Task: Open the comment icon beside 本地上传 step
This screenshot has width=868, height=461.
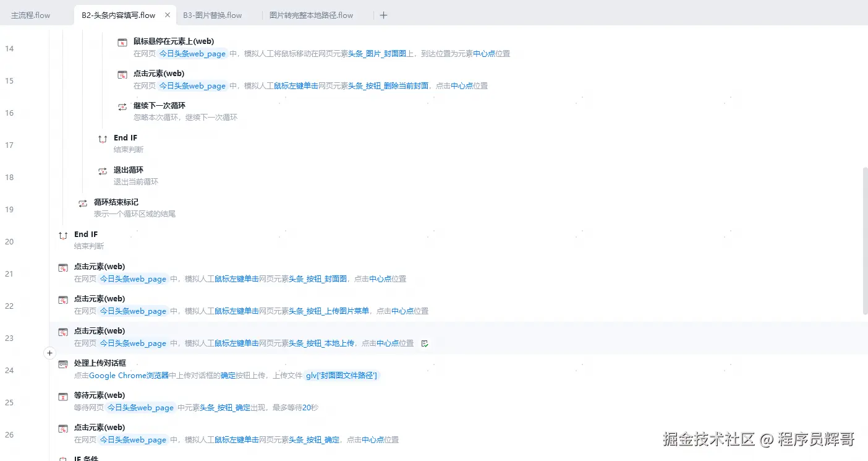Action: point(425,343)
